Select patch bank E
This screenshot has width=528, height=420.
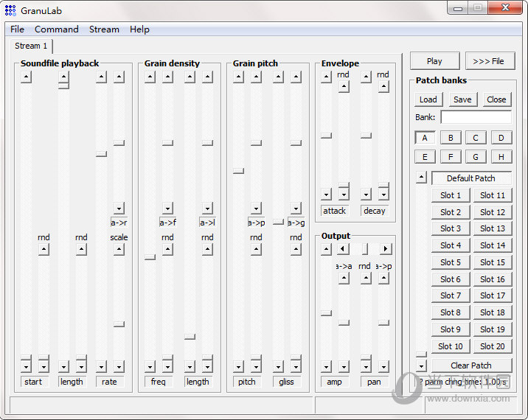[425, 157]
